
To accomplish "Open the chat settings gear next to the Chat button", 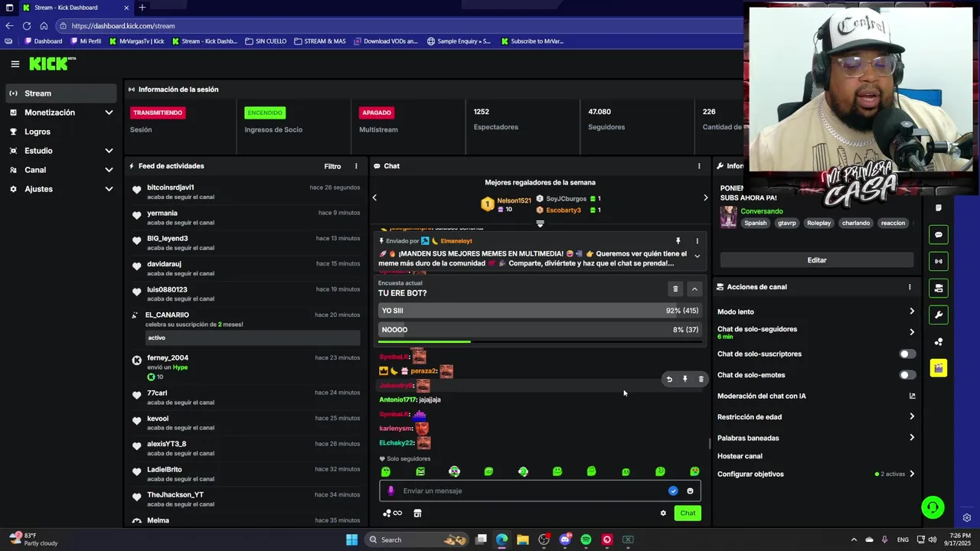I will pyautogui.click(x=663, y=514).
